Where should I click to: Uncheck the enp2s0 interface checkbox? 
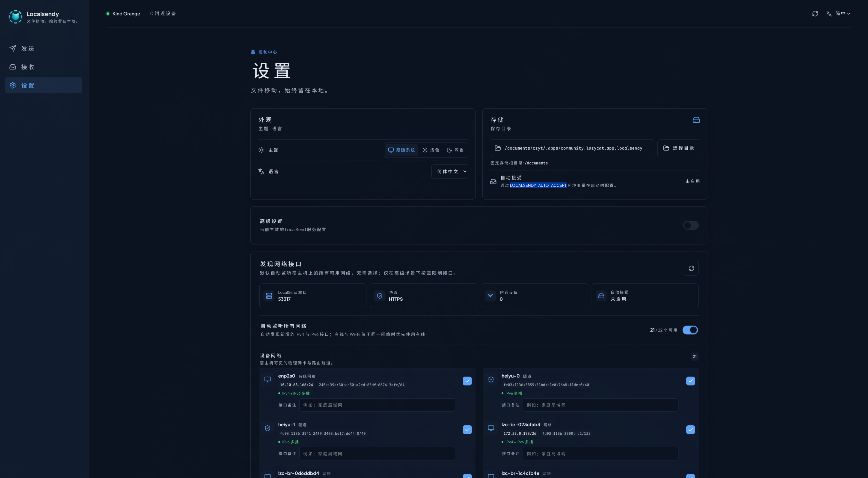(x=467, y=381)
